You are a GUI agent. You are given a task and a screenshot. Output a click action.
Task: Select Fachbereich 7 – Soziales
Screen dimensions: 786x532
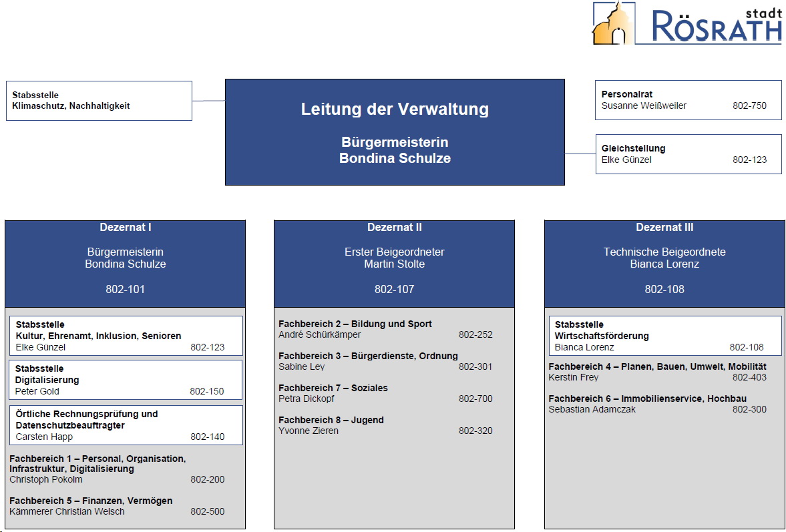[x=333, y=388]
